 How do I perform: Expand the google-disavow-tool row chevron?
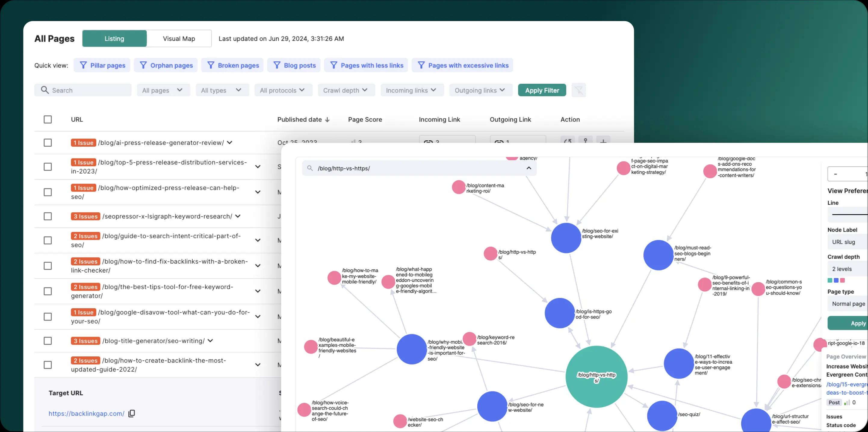click(258, 317)
